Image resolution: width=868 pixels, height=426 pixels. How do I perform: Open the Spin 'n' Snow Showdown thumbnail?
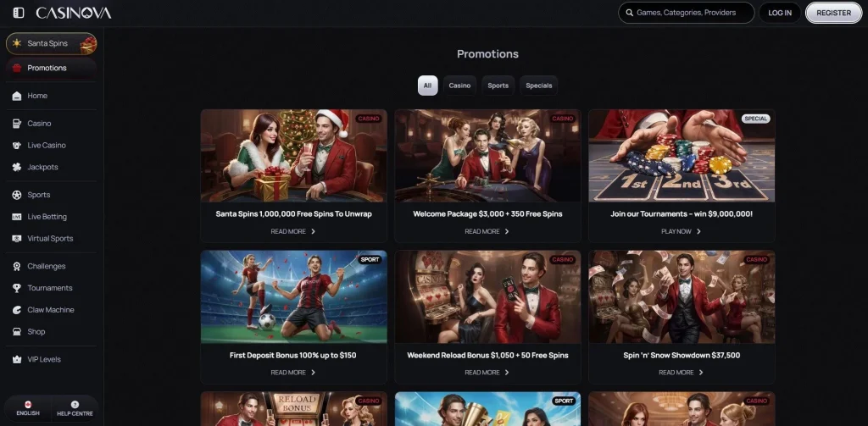(682, 297)
